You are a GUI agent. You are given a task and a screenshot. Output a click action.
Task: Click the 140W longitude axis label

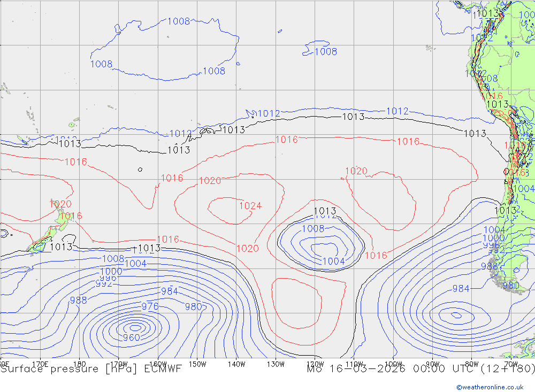236,364
